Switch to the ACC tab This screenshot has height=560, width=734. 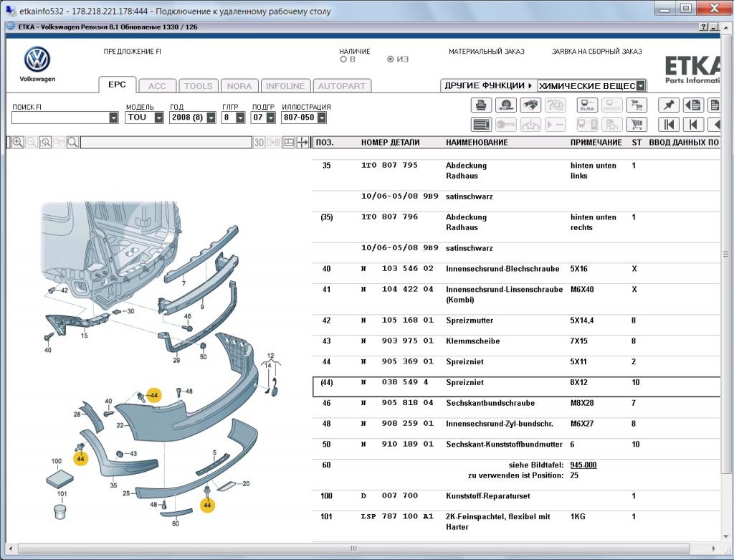(157, 86)
